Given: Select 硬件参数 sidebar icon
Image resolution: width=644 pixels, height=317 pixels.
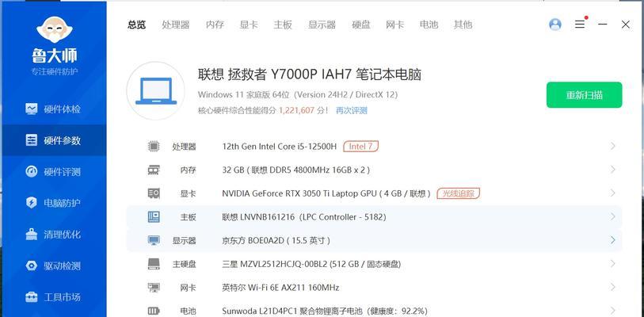Looking at the screenshot, I should click(x=32, y=140).
